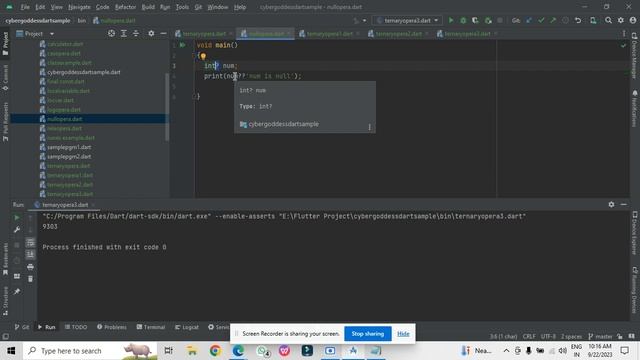Toggle the Project tool window side tab
Viewport: 640px width, 360px height.
5,44
